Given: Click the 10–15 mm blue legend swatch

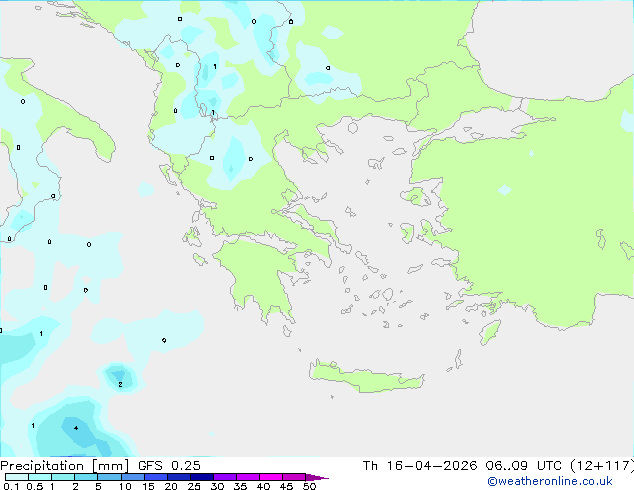Looking at the screenshot, I should click(133, 477).
